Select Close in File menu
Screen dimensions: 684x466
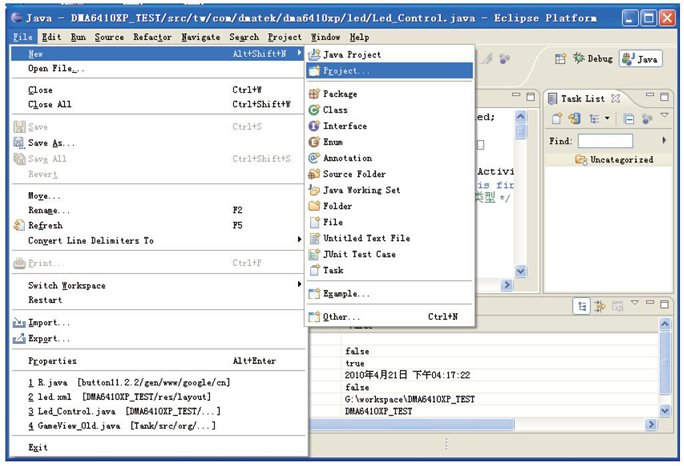[x=157, y=90]
